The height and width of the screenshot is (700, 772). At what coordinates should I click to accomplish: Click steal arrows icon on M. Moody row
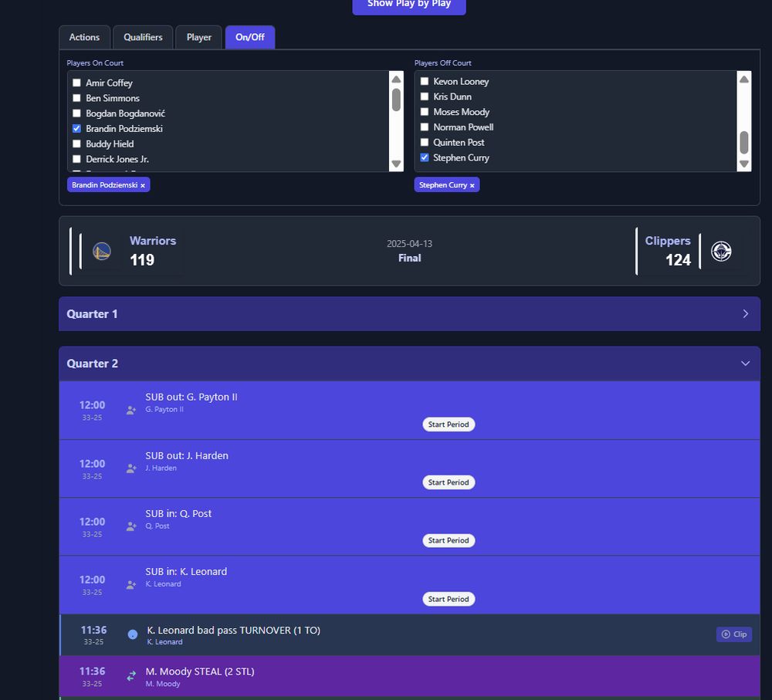coord(131,676)
